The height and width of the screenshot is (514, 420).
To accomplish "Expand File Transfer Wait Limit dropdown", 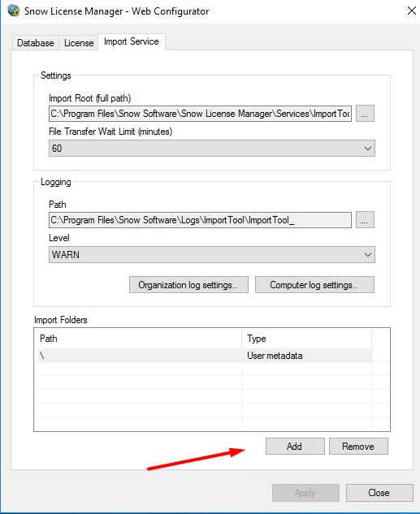I will pyautogui.click(x=212, y=148).
